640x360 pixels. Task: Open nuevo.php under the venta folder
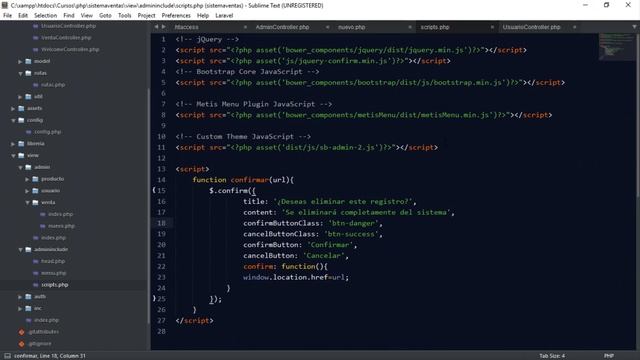point(62,226)
